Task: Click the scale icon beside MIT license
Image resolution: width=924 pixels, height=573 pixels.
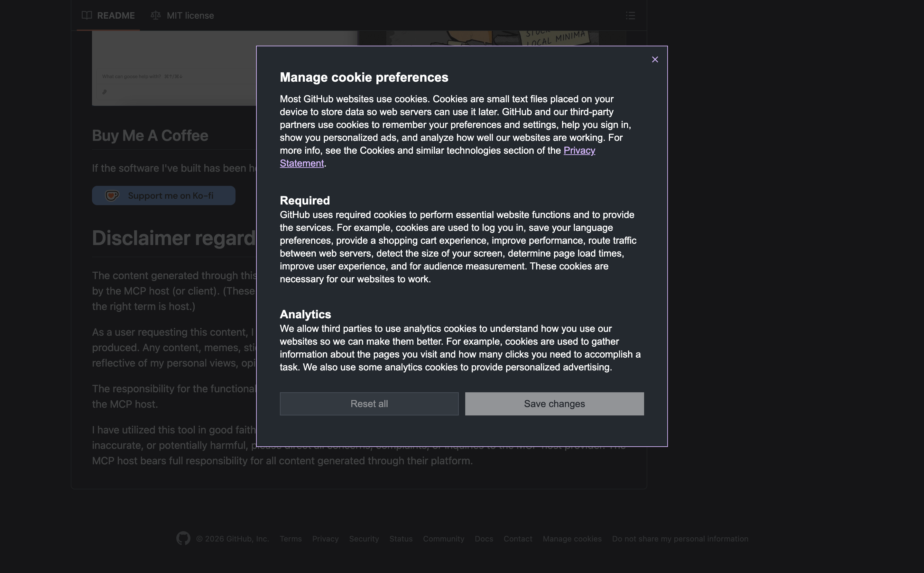Action: [x=155, y=15]
